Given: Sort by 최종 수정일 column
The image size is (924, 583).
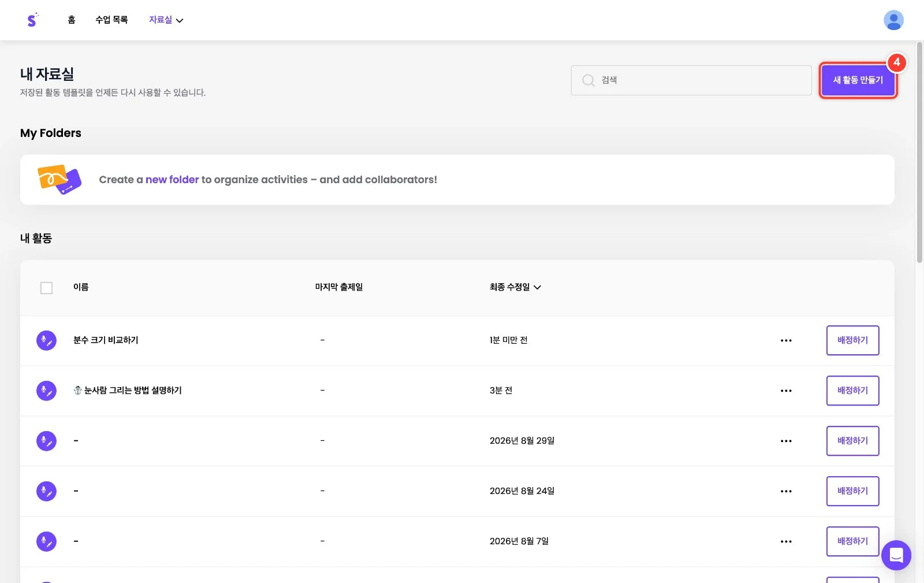Looking at the screenshot, I should click(515, 287).
